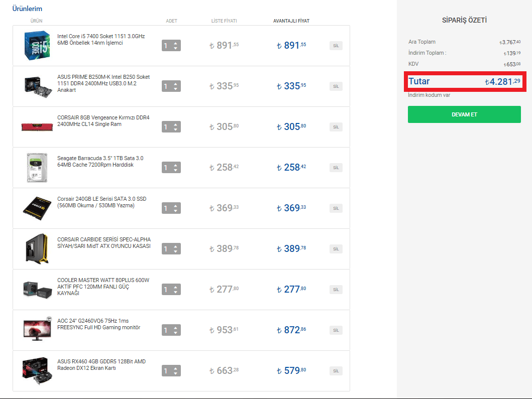The width and height of the screenshot is (532, 399).
Task: Remove Intel Core i5 with SİL button
Action: pos(336,46)
